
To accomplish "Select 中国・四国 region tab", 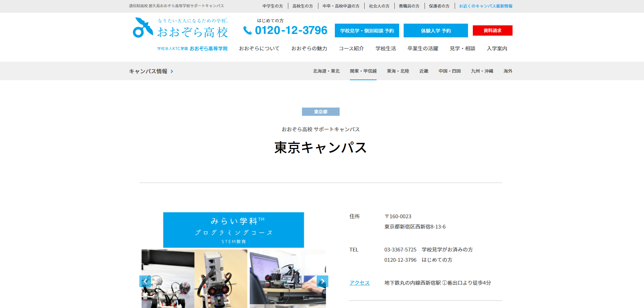I will [x=450, y=71].
